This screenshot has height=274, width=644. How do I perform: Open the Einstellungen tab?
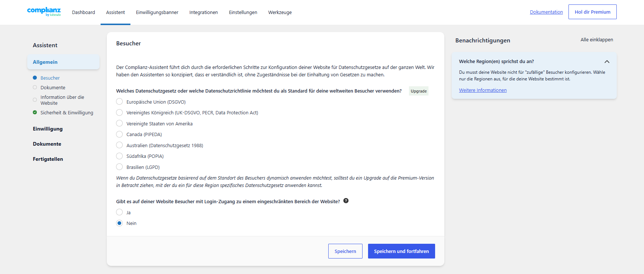243,12
